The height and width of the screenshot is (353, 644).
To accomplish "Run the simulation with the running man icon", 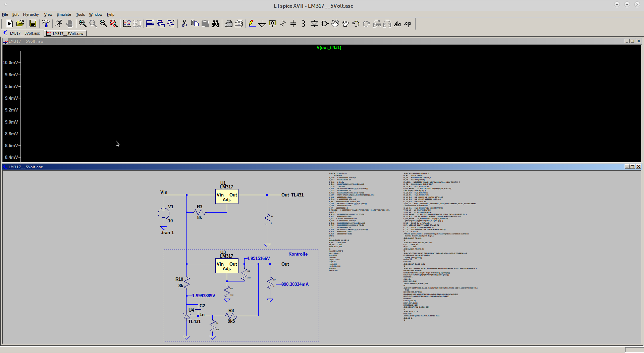I will [59, 24].
